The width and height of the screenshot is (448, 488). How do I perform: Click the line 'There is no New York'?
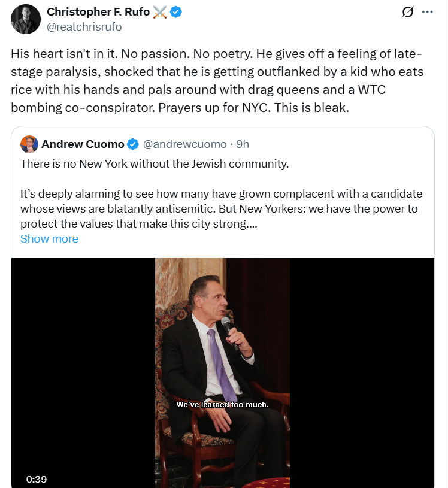tap(155, 163)
